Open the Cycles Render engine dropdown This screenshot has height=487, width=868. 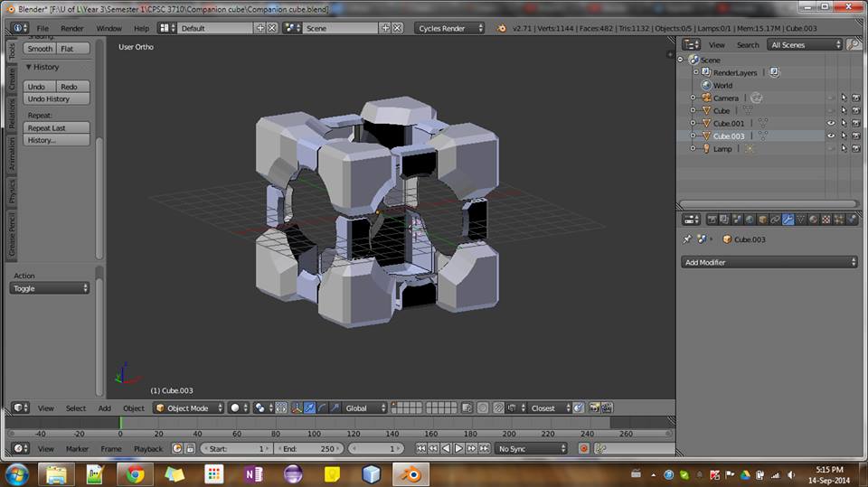coord(449,28)
